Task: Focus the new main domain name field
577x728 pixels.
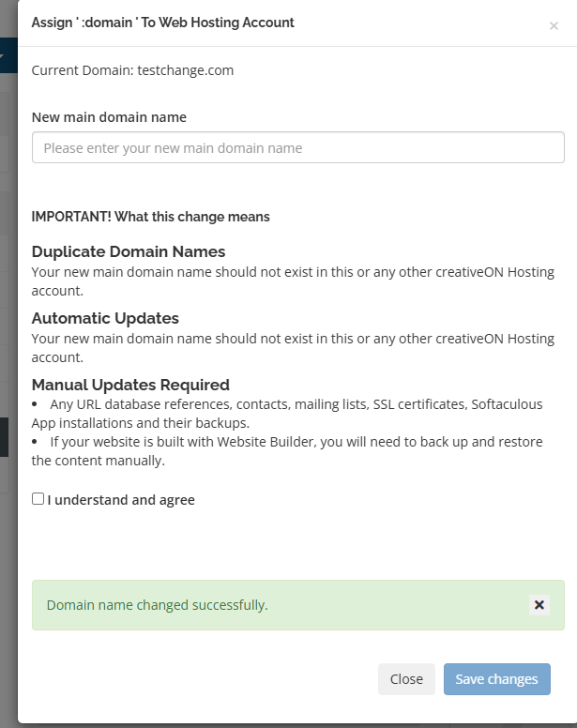Action: [x=297, y=148]
